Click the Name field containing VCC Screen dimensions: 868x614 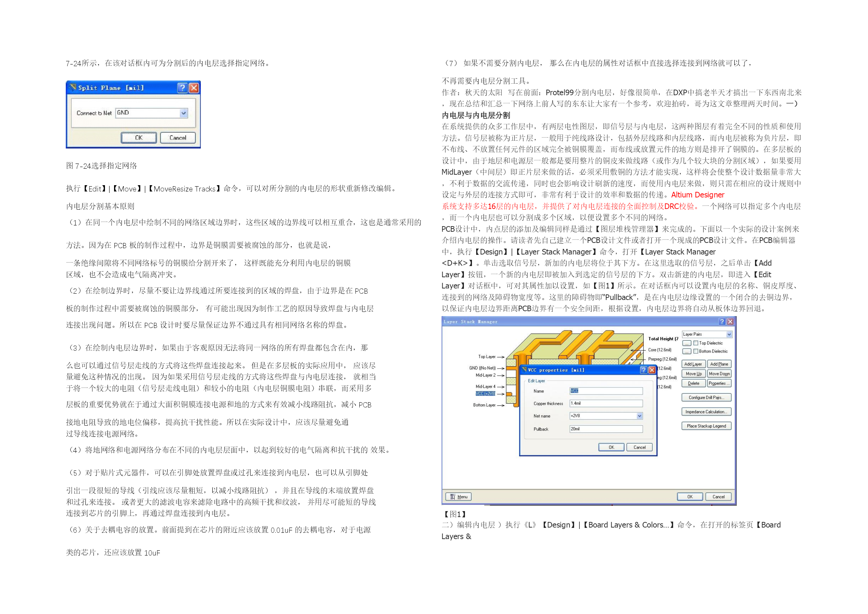tap(606, 391)
